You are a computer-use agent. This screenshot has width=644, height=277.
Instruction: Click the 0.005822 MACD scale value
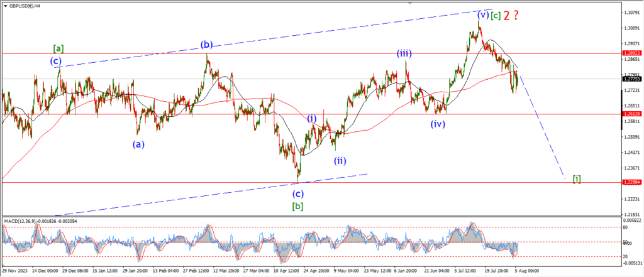click(633, 220)
